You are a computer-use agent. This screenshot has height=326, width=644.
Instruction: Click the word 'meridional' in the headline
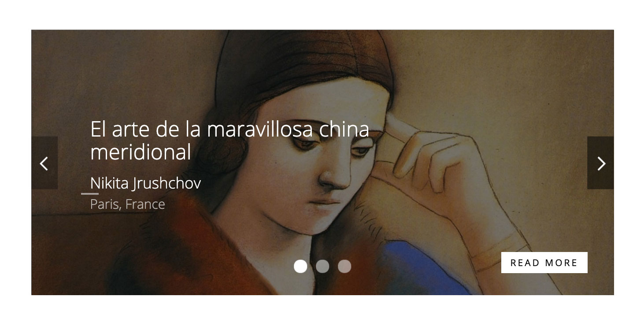(x=141, y=152)
